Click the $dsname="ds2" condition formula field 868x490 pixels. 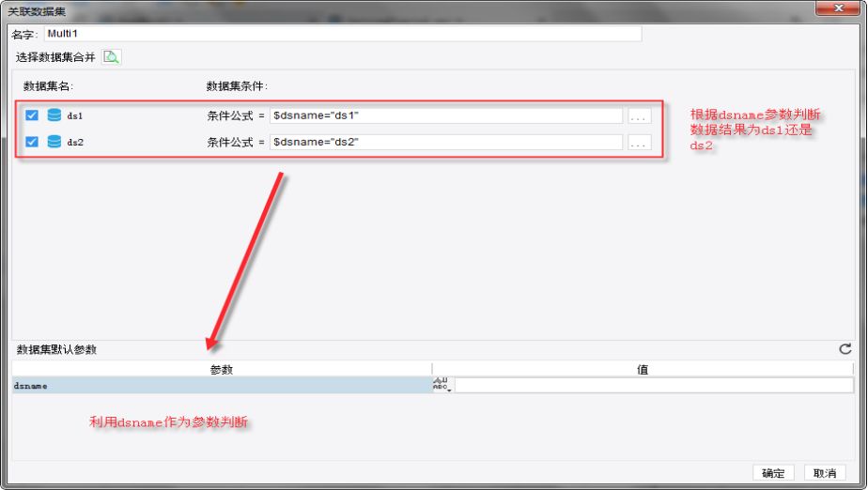tap(446, 142)
